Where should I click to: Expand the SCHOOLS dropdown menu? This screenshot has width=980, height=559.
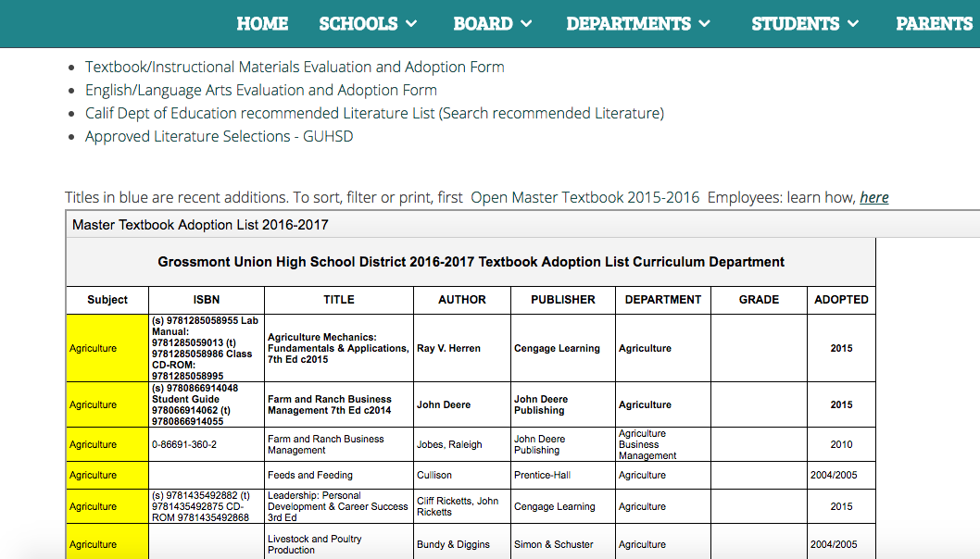point(368,24)
